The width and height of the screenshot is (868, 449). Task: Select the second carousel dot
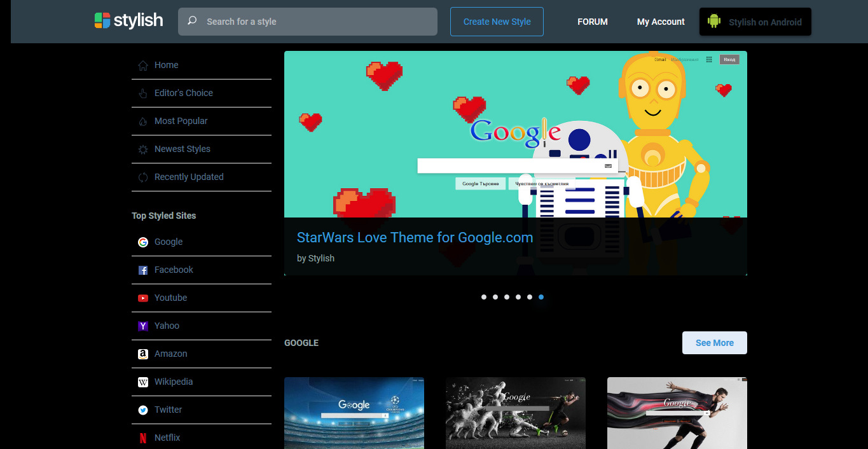tap(495, 297)
